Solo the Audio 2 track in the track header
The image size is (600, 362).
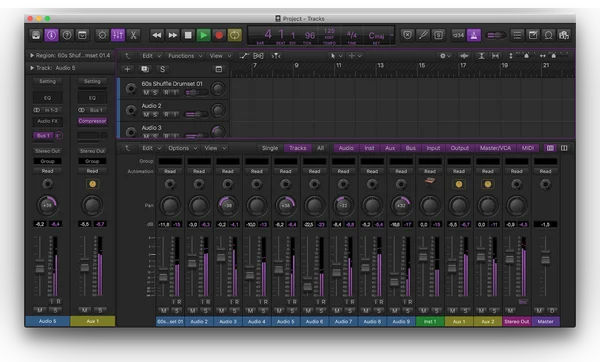(155, 115)
